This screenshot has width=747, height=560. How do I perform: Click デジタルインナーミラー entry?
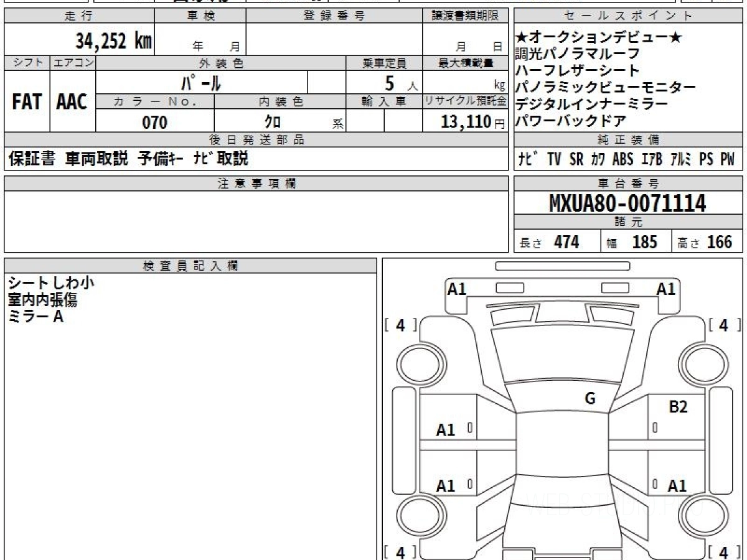pyautogui.click(x=591, y=104)
